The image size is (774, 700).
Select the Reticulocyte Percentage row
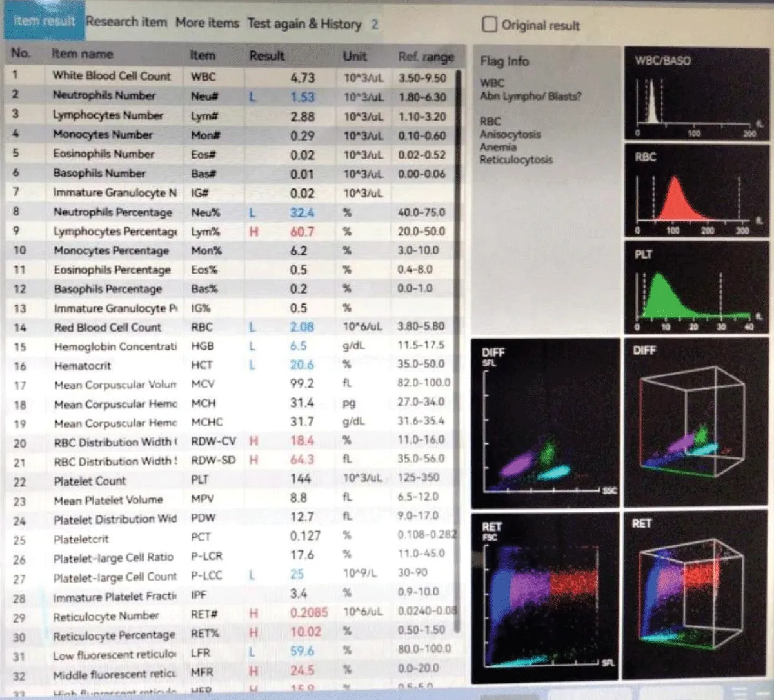[114, 635]
